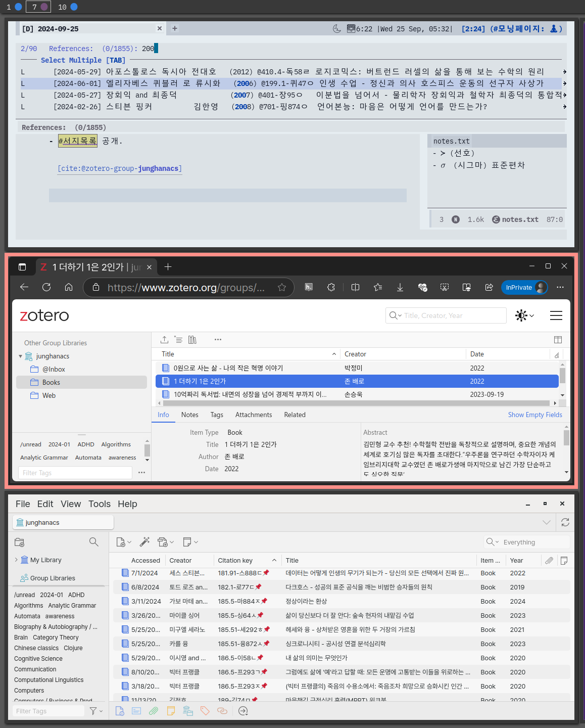
Task: Click the Computational Linguistics tag in Zotero desktop
Action: point(49,679)
